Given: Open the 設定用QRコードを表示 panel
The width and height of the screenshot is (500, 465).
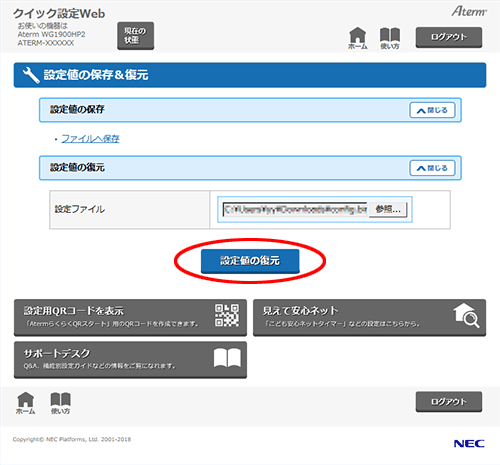Looking at the screenshot, I should pyautogui.click(x=130, y=317).
